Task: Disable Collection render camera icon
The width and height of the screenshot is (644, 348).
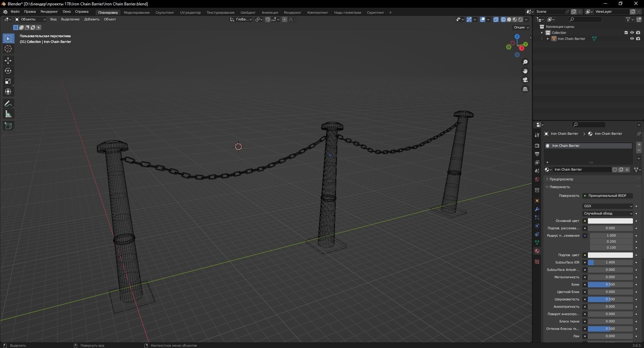Action: click(x=638, y=33)
